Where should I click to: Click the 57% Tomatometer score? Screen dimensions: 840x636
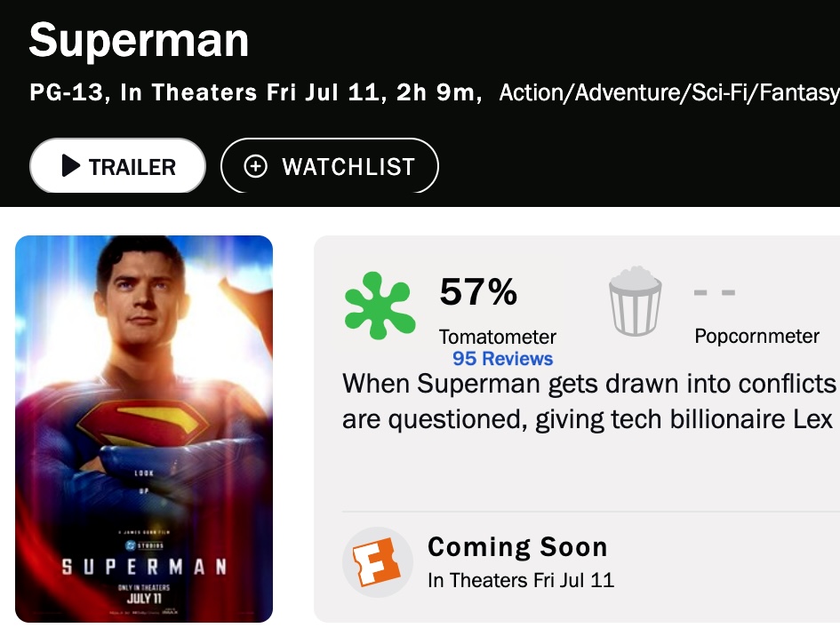[478, 292]
